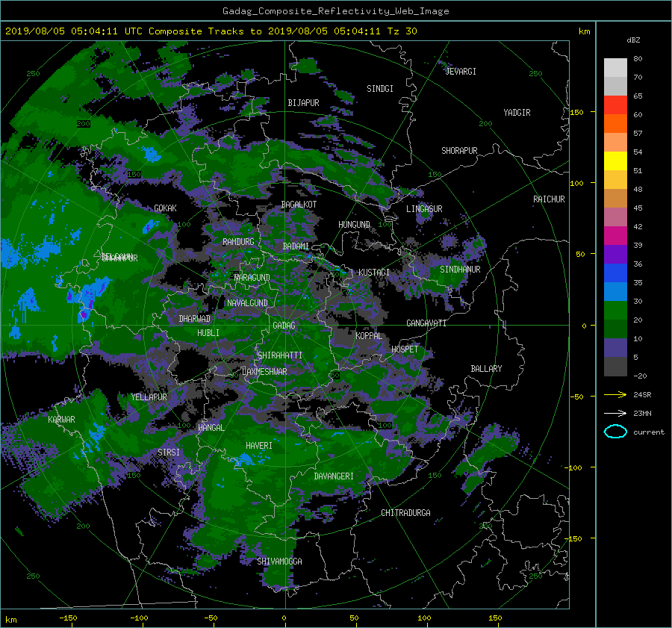The image size is (672, 628).
Task: Click the yellow 24SR track arrow
Action: (615, 394)
